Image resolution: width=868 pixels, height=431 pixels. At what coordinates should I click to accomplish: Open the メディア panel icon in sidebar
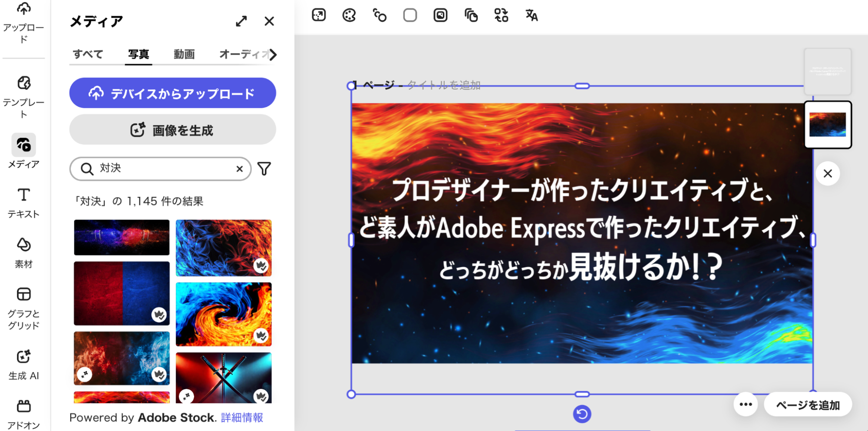[24, 146]
